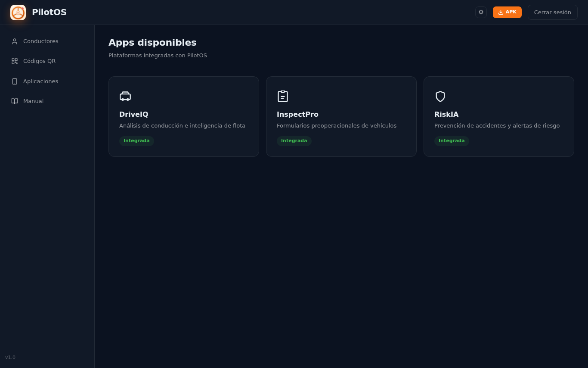
Task: Open the DriveIQ card title
Action: click(x=134, y=115)
